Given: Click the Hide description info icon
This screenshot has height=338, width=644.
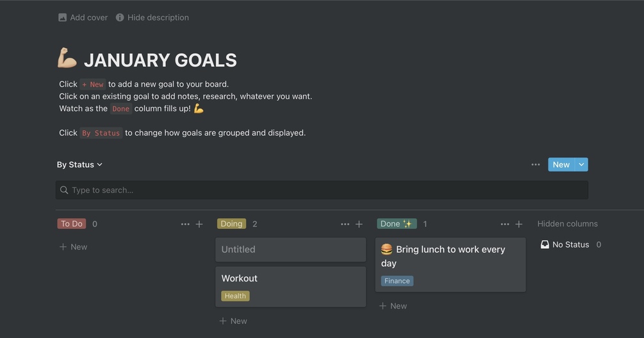Looking at the screenshot, I should (x=120, y=17).
